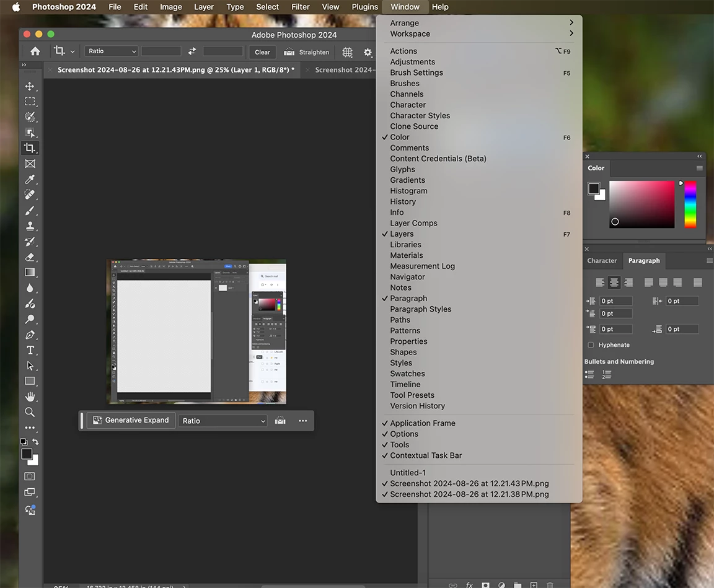Viewport: 714px width, 588px height.
Task: Open the Ratio dropdown in options bar
Action: click(x=112, y=51)
